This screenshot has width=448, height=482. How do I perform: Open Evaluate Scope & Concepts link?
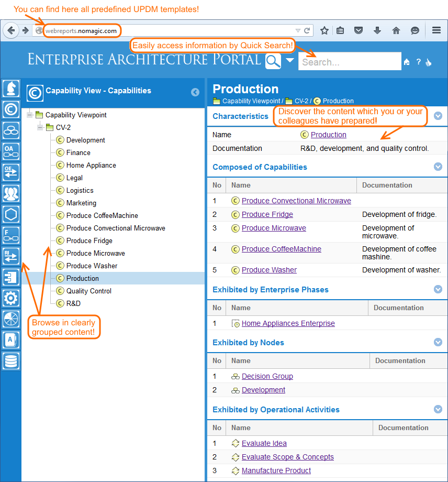pos(287,457)
